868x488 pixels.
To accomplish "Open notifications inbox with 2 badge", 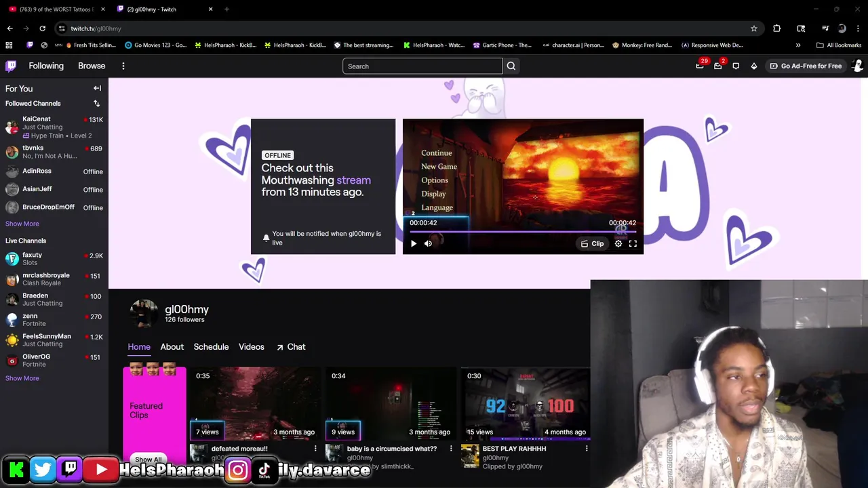I will [718, 65].
